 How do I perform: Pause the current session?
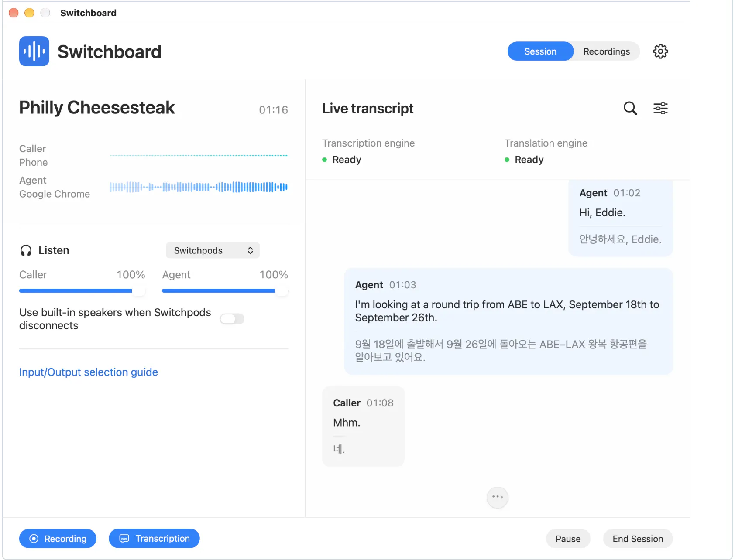point(568,539)
